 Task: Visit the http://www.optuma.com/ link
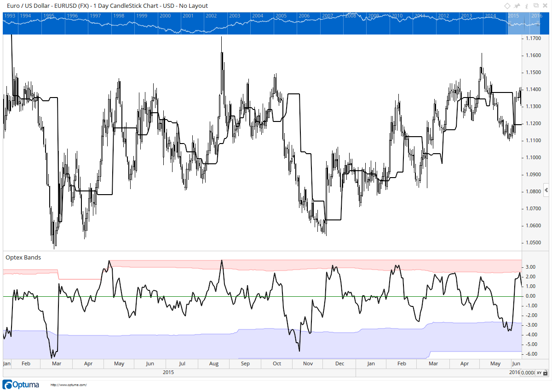tap(69, 385)
